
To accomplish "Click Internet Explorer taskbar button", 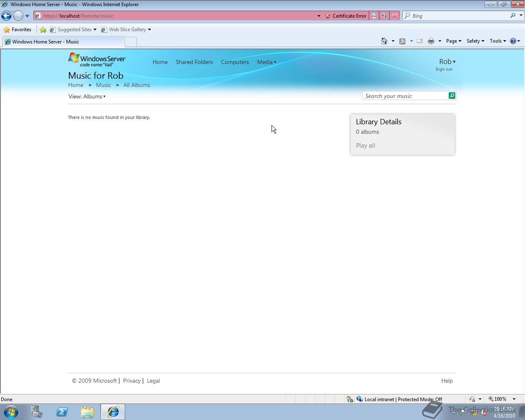I will (113, 412).
